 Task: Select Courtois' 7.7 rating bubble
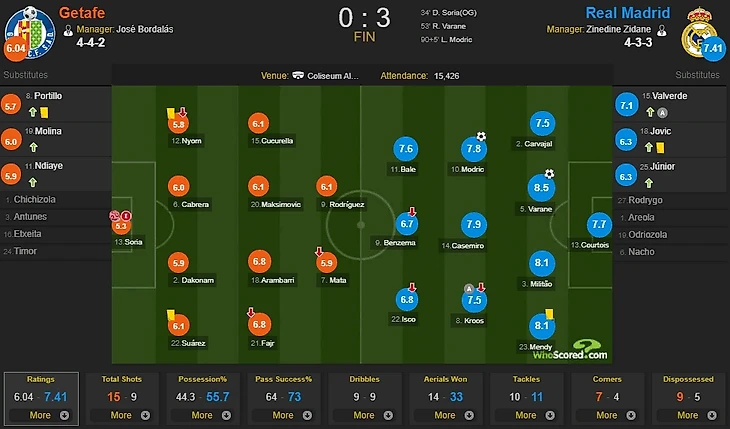click(x=600, y=225)
